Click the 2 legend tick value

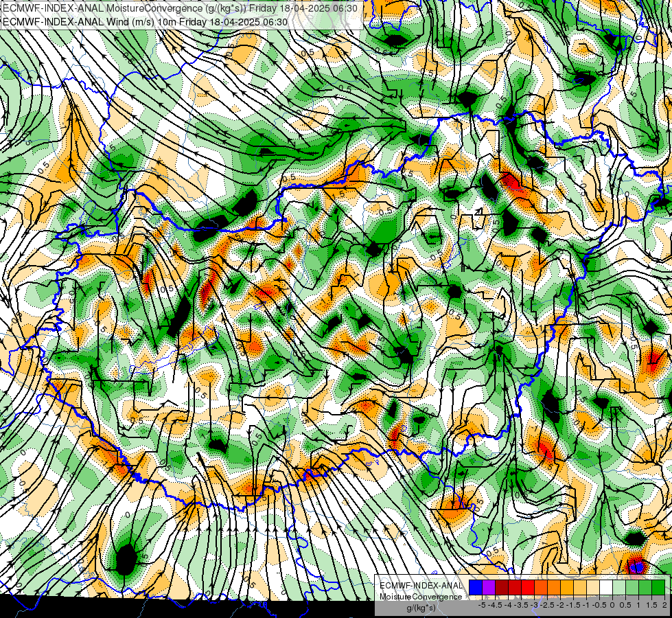[x=664, y=605]
